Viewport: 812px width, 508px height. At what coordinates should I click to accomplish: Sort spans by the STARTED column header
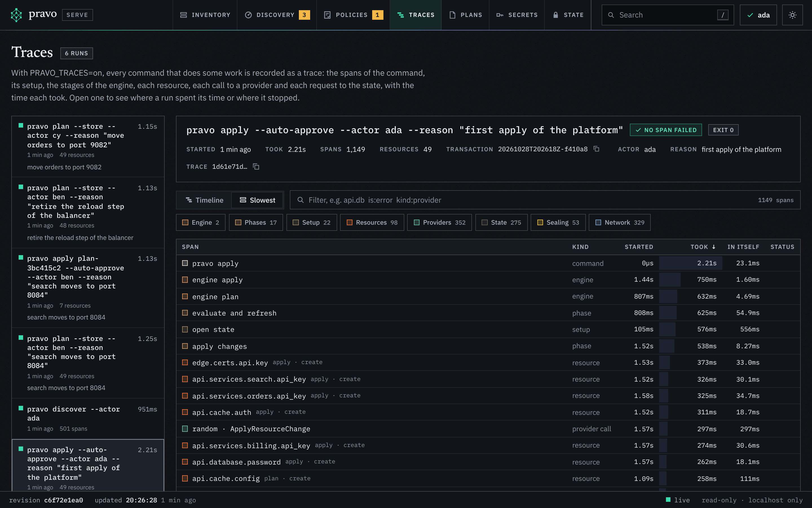click(x=639, y=247)
